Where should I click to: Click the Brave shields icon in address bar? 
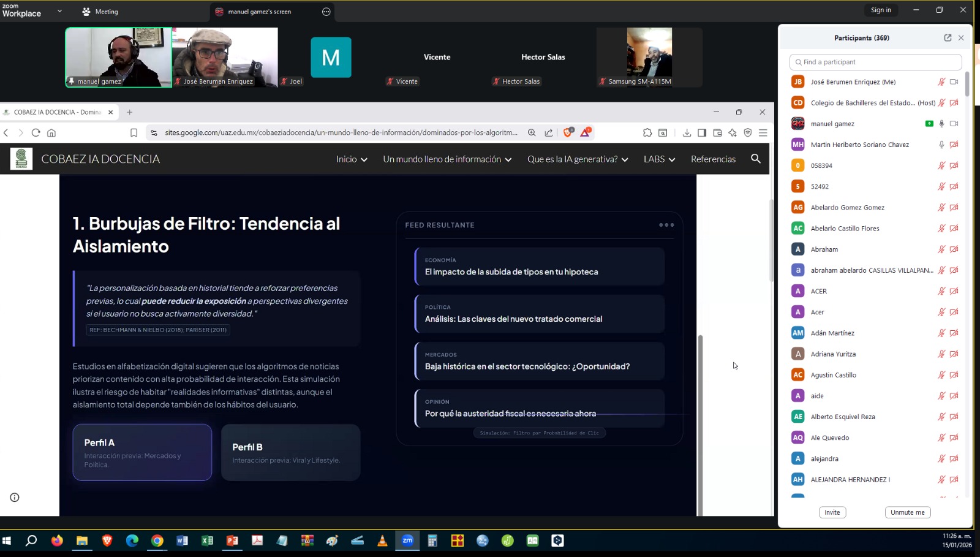click(x=568, y=132)
